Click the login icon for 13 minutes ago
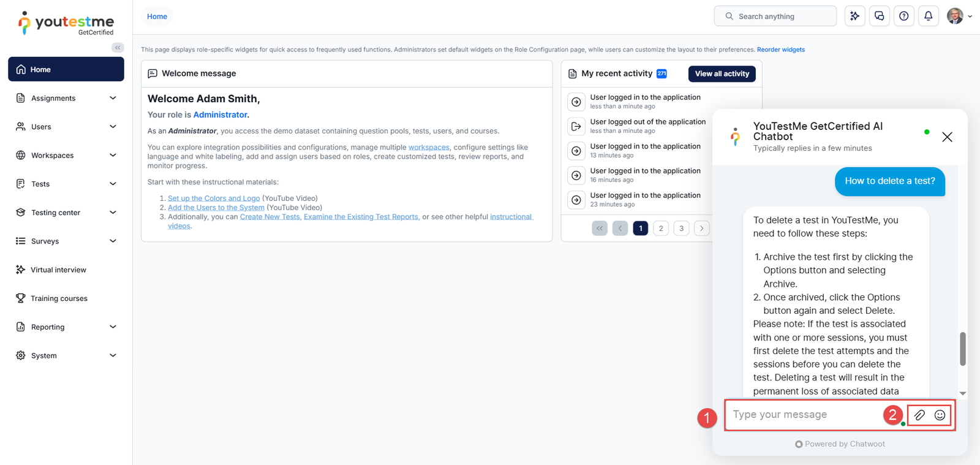 coord(576,151)
